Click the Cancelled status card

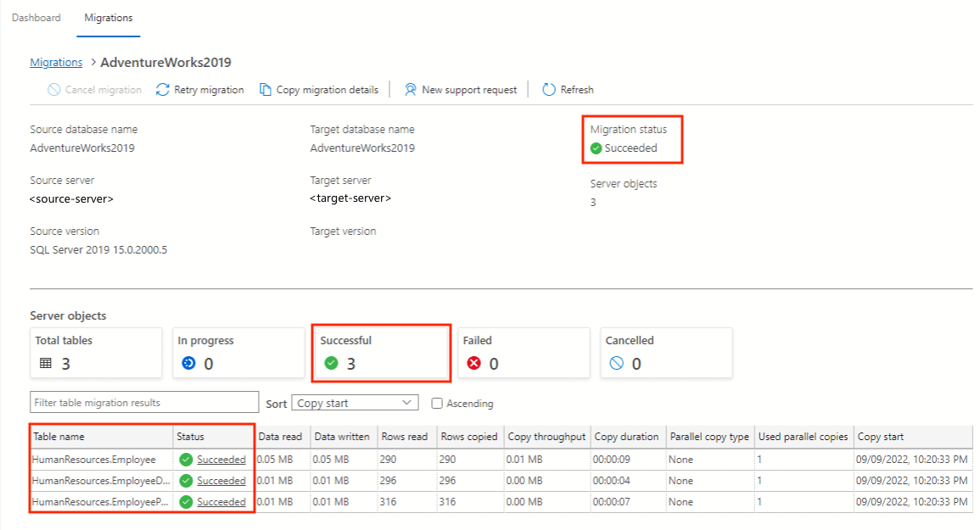pyautogui.click(x=665, y=353)
